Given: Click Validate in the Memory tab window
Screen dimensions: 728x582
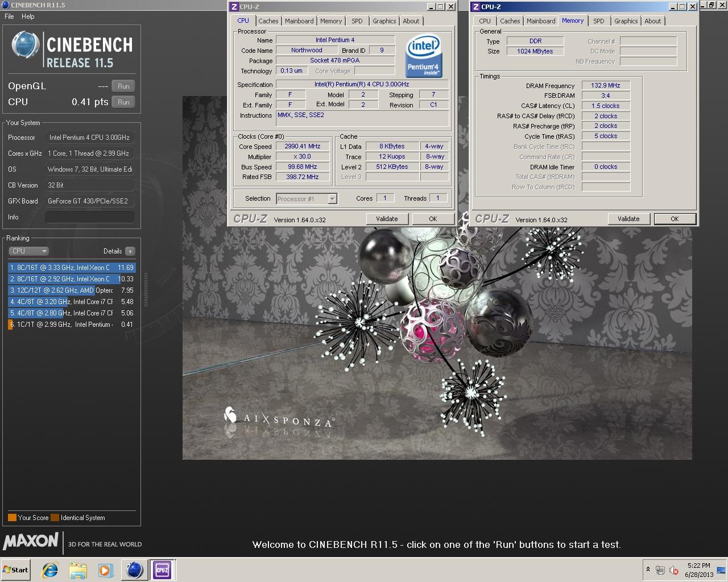Looking at the screenshot, I should [628, 219].
